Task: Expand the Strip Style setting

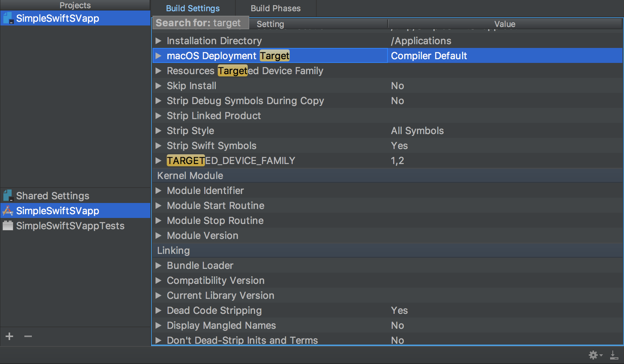Action: point(159,131)
